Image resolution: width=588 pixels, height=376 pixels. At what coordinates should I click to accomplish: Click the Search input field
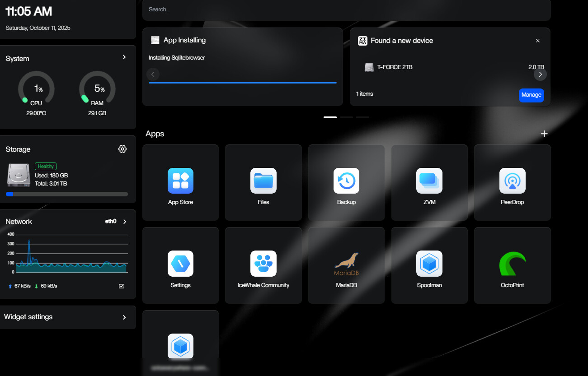click(x=346, y=9)
